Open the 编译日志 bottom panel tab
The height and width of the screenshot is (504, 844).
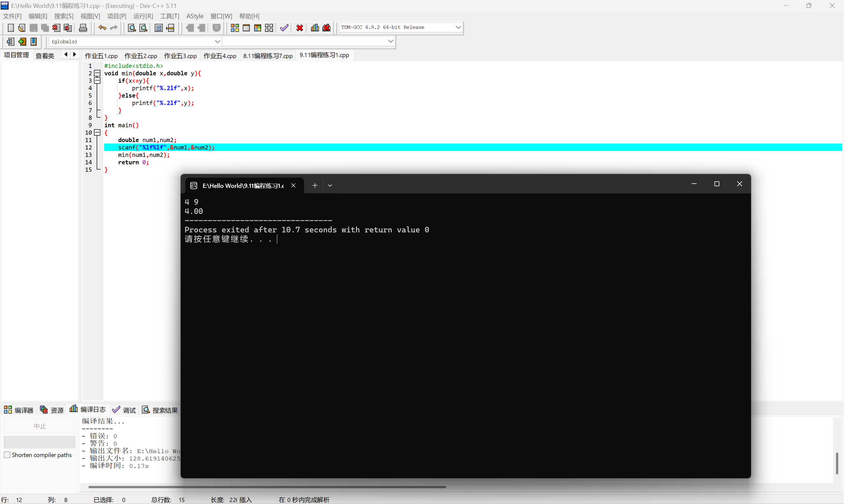88,410
